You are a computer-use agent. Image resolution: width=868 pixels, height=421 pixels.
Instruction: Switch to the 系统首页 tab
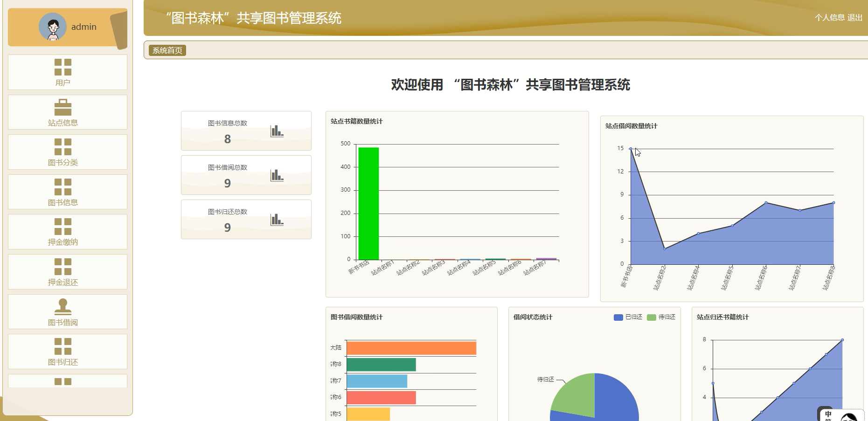167,50
